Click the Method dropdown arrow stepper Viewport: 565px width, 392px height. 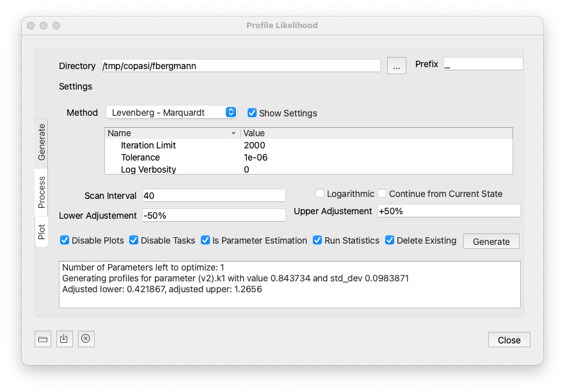click(x=231, y=113)
